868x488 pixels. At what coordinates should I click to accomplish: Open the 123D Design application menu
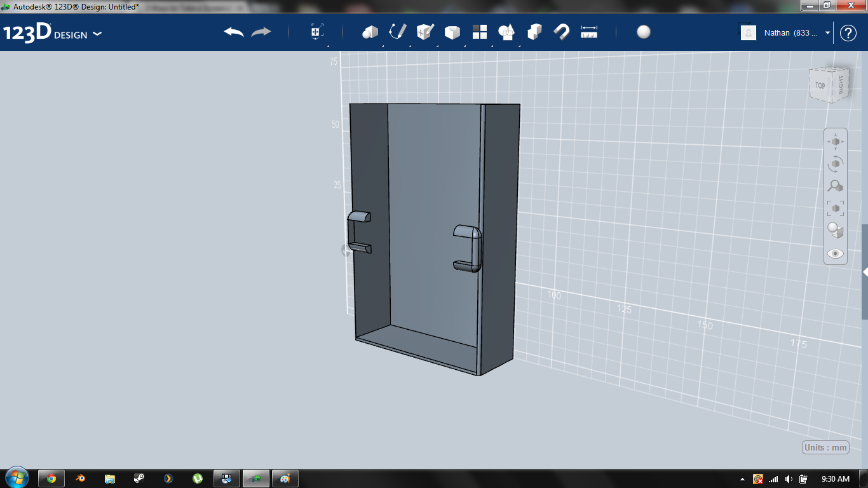coord(53,33)
